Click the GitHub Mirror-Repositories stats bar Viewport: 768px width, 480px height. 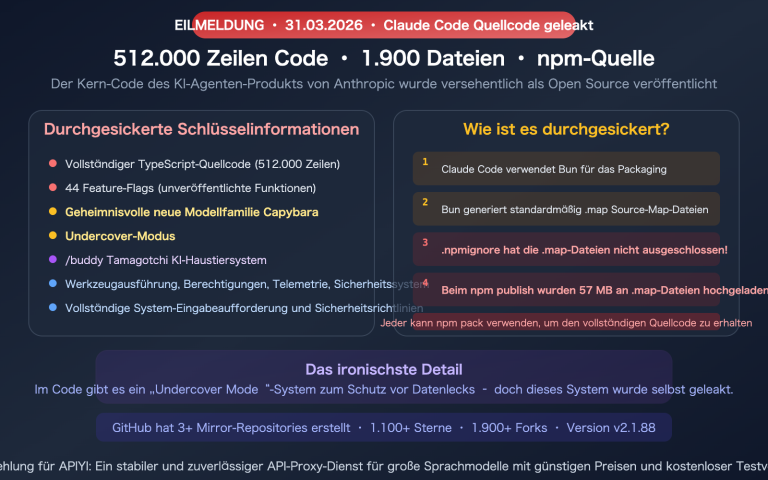384,428
